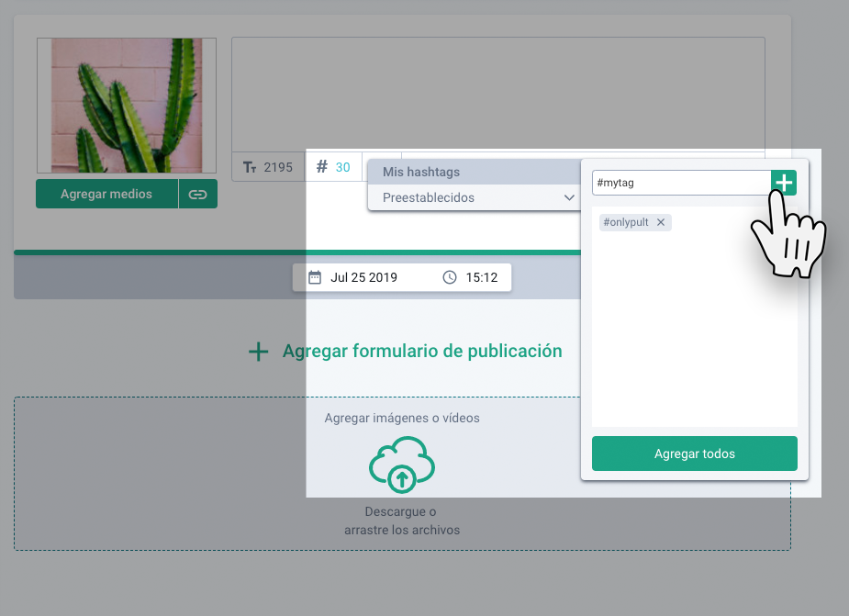Click plus icon left of Agregar formulario
The height and width of the screenshot is (616, 849).
tap(259, 352)
